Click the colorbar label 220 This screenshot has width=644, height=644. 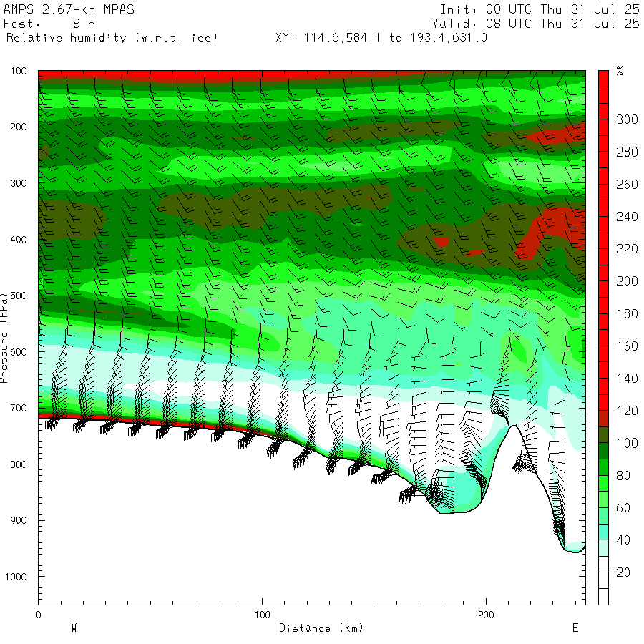tap(627, 249)
